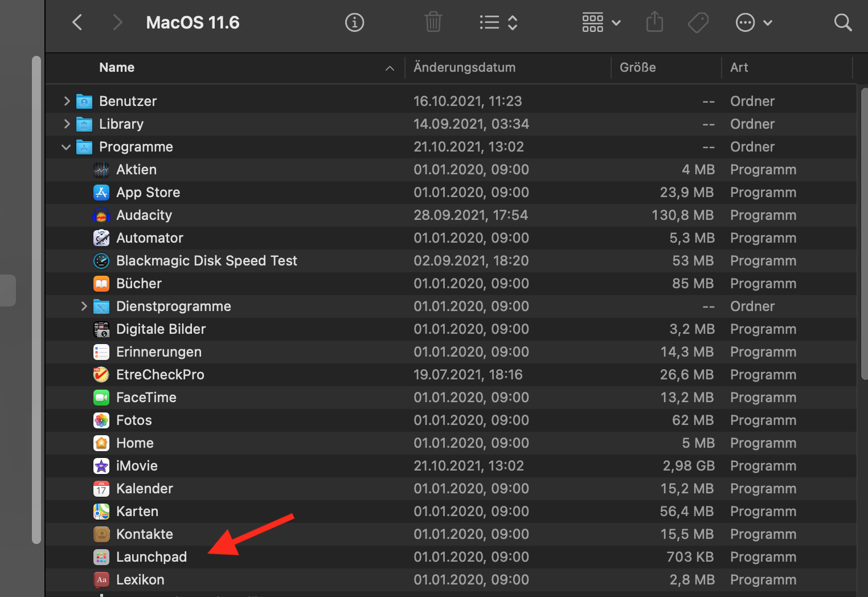Image resolution: width=868 pixels, height=597 pixels.
Task: Click the Launchpad app icon
Action: [x=101, y=557]
